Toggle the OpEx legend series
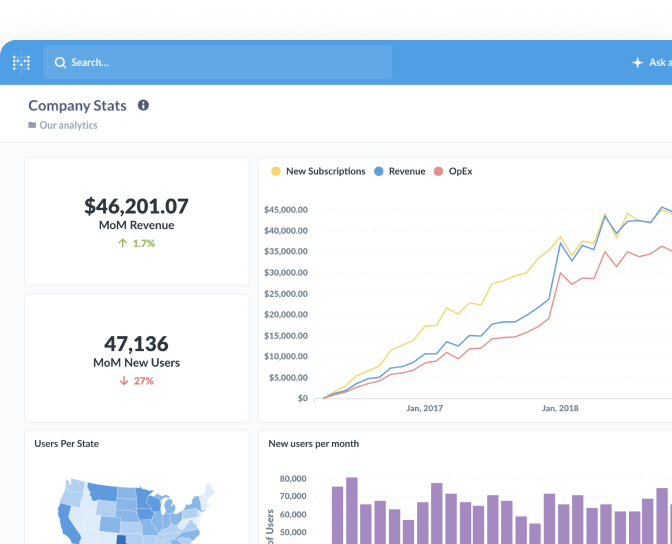672x544 pixels. [x=460, y=171]
